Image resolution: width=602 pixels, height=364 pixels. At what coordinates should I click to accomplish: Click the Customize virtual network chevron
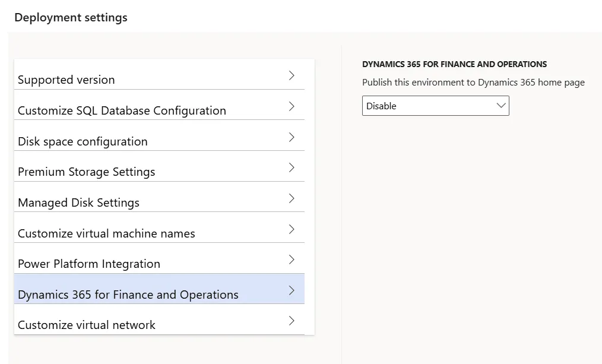[292, 321]
